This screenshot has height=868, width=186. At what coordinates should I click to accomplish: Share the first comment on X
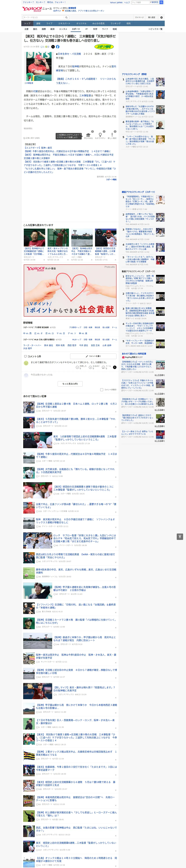[115, 367]
